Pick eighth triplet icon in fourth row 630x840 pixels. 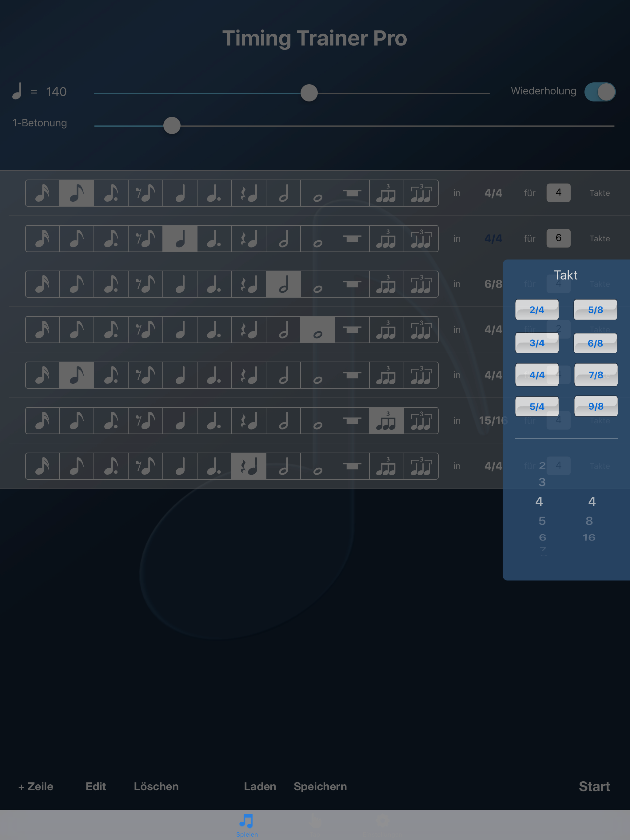click(x=386, y=330)
